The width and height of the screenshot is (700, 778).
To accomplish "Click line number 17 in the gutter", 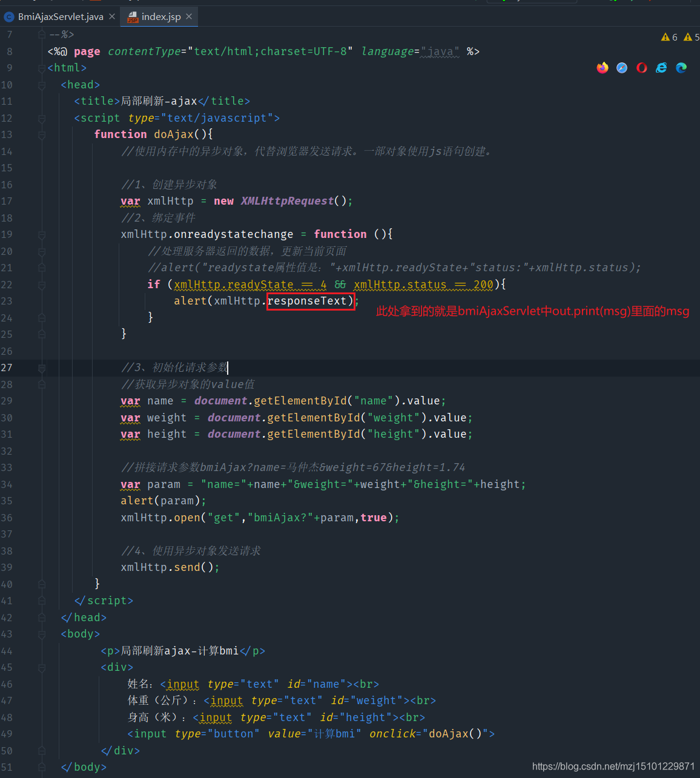I will click(x=7, y=201).
